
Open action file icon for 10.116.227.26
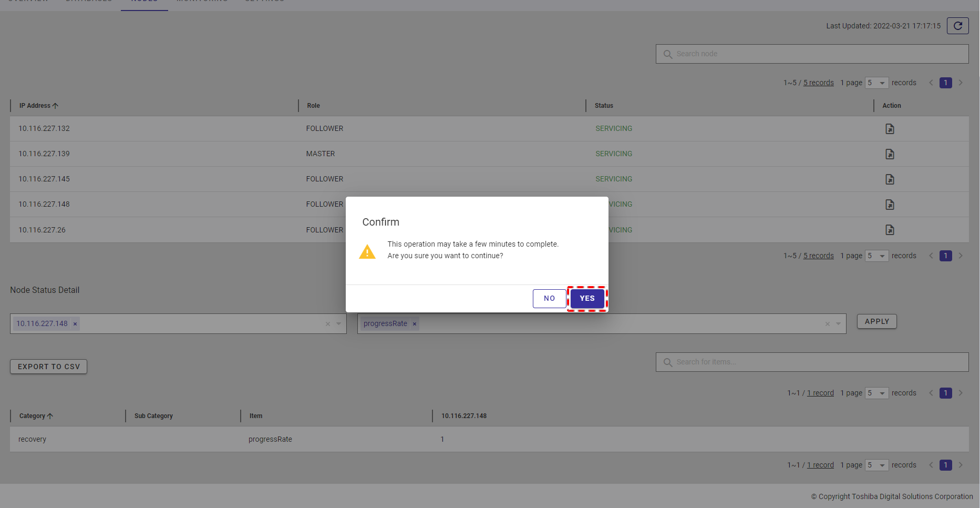(x=889, y=230)
